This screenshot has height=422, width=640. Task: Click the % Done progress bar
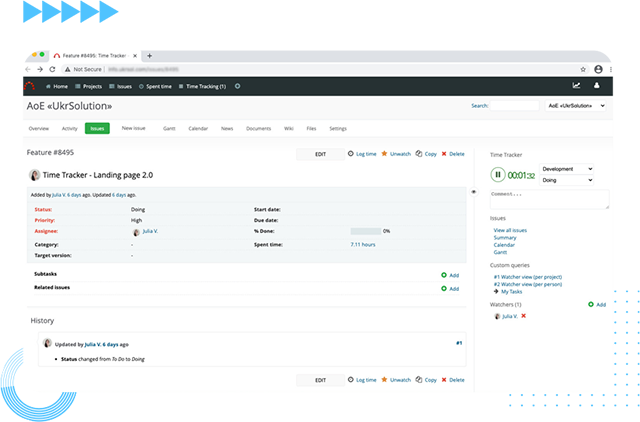[x=365, y=231]
